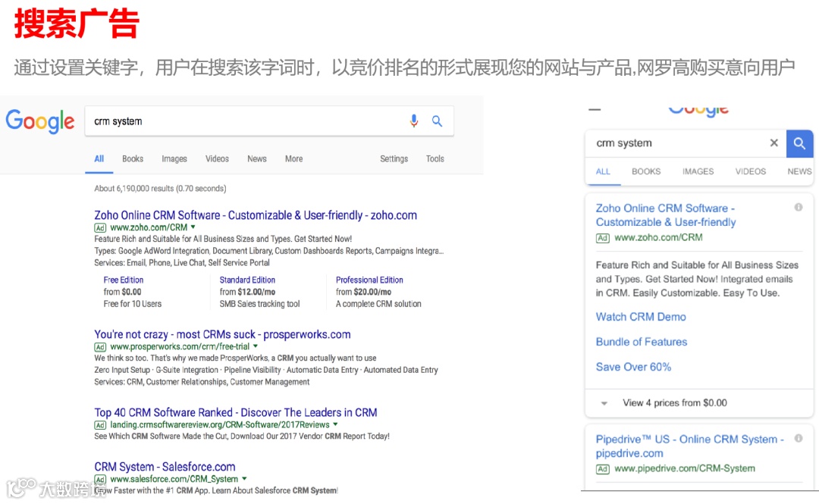Select mobile VIDEOS tab
Viewport: 819px width, 504px height.
(751, 171)
